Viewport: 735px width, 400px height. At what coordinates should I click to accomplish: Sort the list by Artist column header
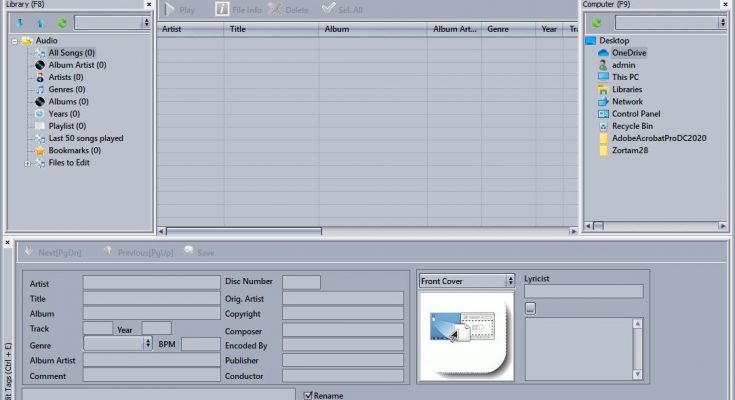(x=190, y=30)
